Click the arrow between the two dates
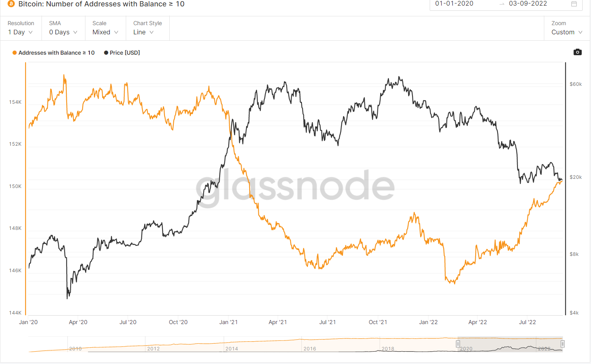 (502, 4)
